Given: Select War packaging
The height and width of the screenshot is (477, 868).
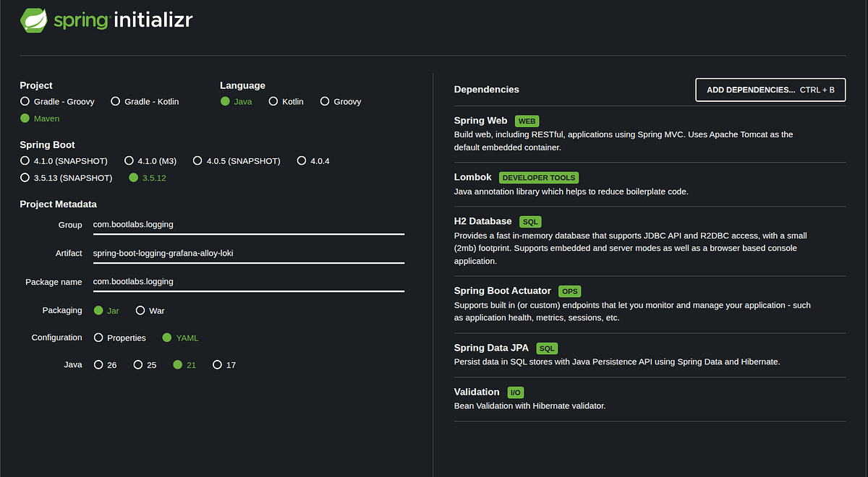Looking at the screenshot, I should tap(150, 311).
